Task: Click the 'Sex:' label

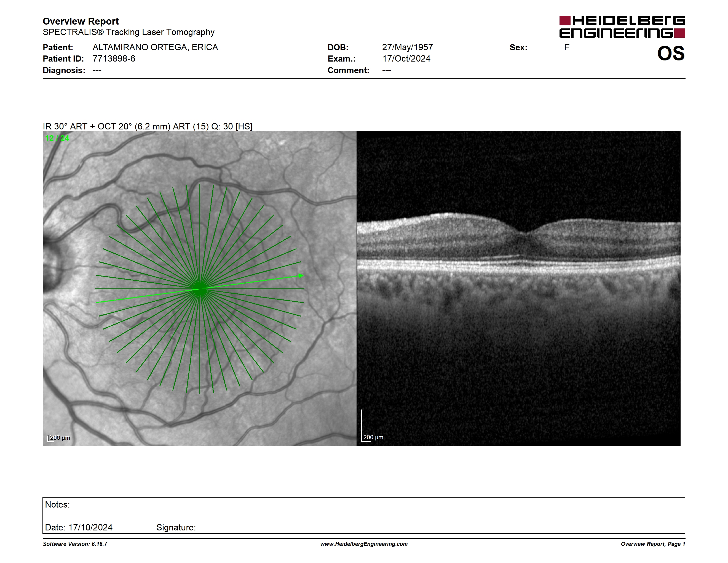Action: [x=518, y=47]
